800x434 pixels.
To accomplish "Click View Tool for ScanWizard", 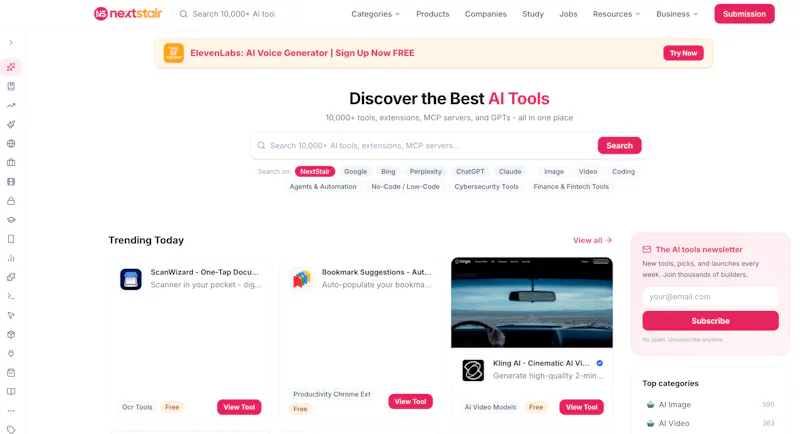I will [239, 407].
